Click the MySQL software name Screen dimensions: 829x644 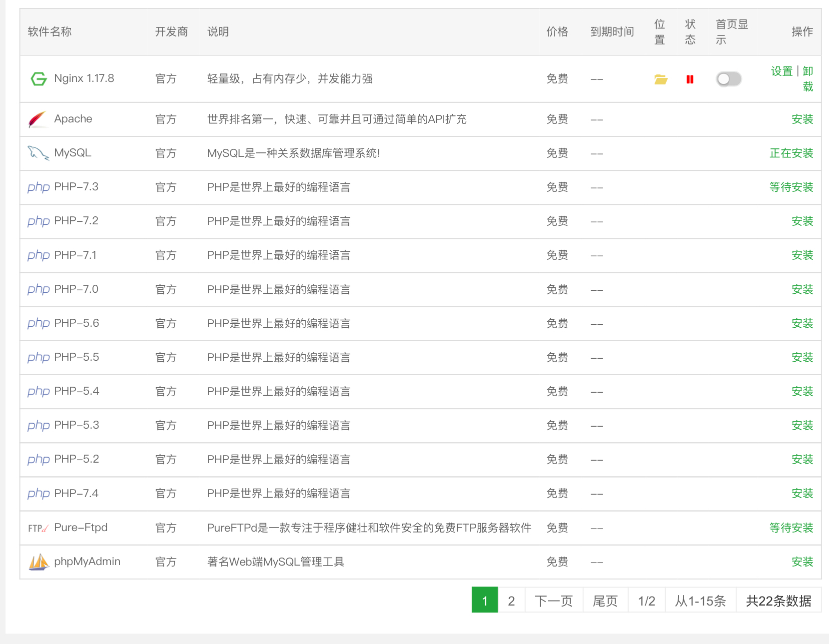pos(72,153)
